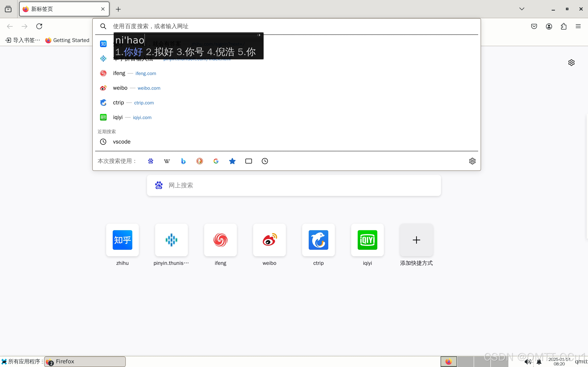Image resolution: width=588 pixels, height=367 pixels.
Task: Open the extensions puzzle icon
Action: [x=564, y=26]
